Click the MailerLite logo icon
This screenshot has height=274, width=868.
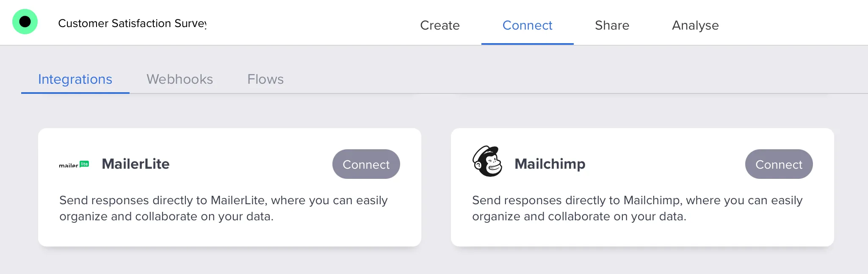[74, 164]
